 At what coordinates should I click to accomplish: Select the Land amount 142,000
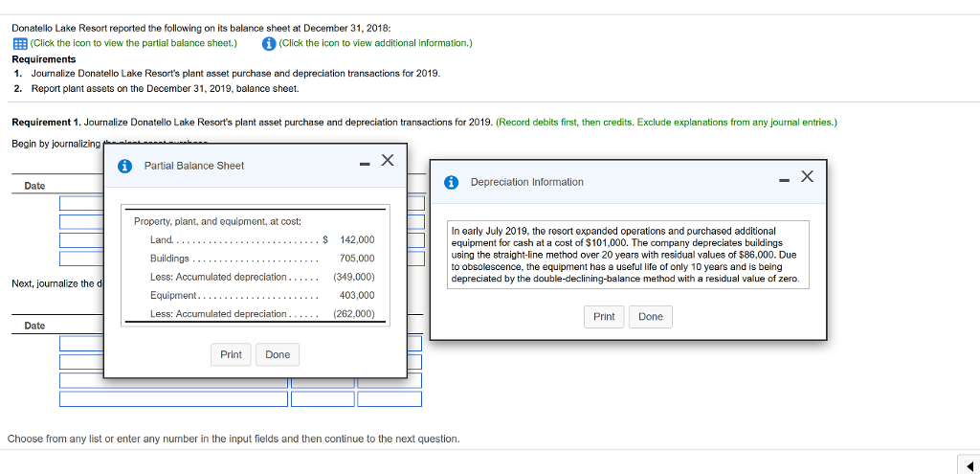358,239
